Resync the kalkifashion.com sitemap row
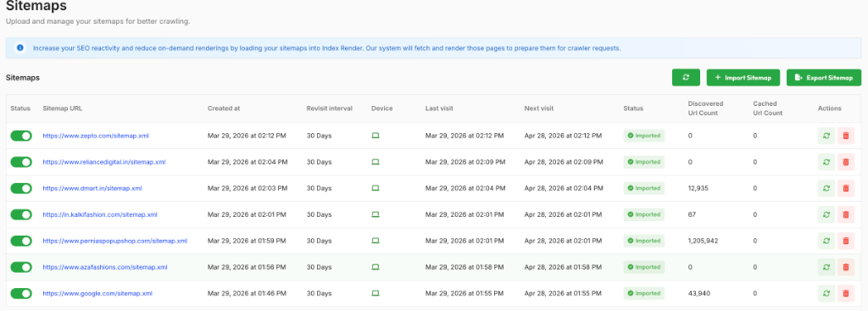The image size is (868, 311). [x=826, y=214]
